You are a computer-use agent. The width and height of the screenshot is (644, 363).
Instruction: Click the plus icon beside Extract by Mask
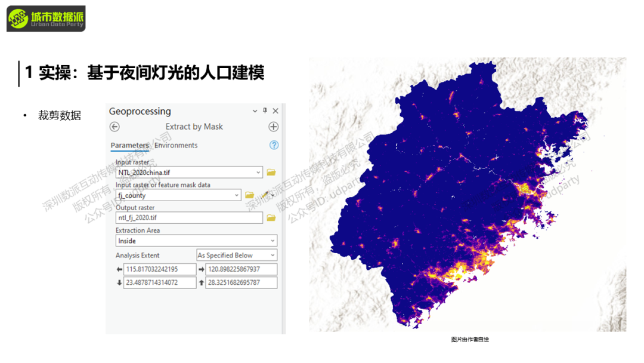(274, 127)
